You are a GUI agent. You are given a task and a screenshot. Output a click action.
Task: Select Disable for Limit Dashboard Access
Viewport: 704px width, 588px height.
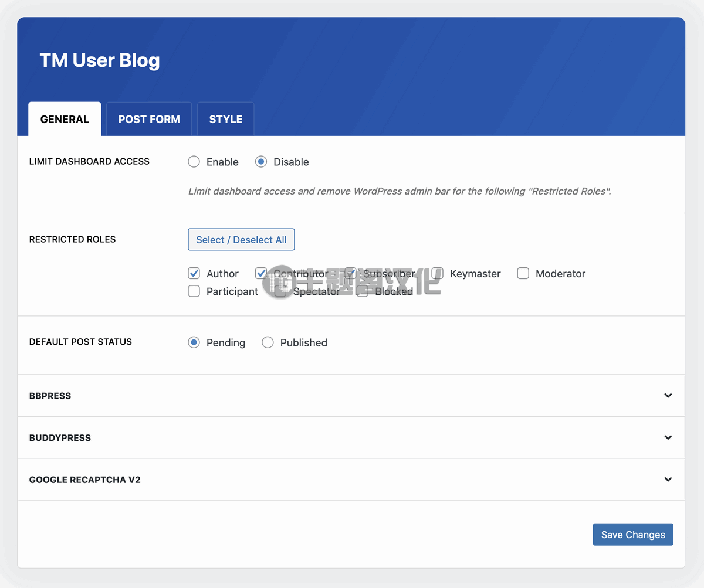point(261,162)
